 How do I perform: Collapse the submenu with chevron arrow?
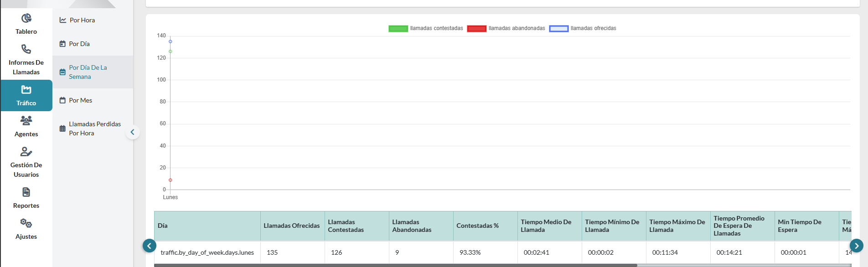coord(133,132)
